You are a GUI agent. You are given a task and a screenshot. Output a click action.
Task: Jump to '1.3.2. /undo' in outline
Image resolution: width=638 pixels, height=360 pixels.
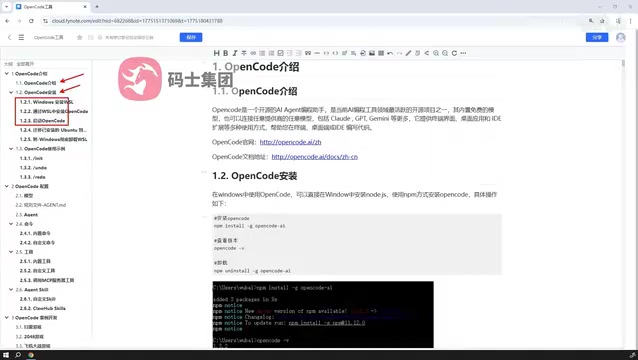click(33, 168)
